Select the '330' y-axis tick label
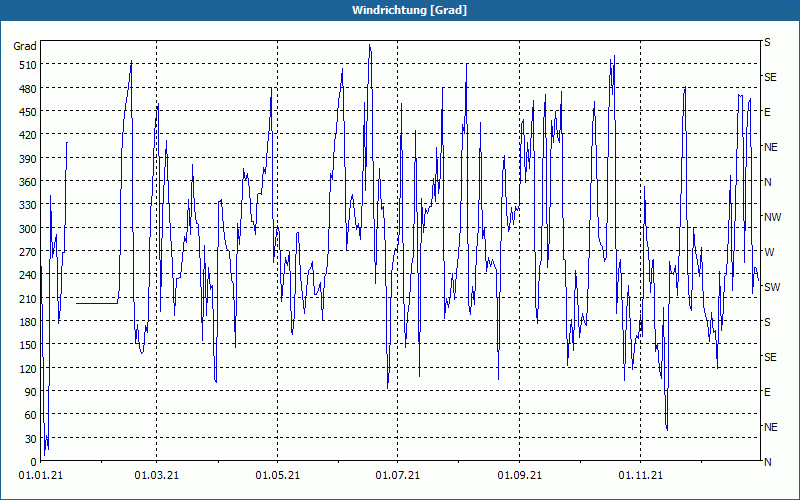 coord(28,205)
